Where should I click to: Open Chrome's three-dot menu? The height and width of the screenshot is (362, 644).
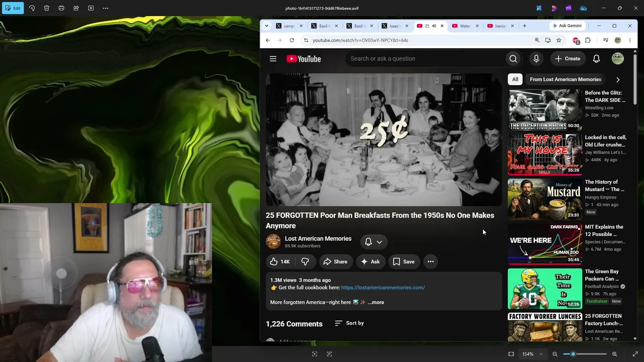(x=630, y=40)
